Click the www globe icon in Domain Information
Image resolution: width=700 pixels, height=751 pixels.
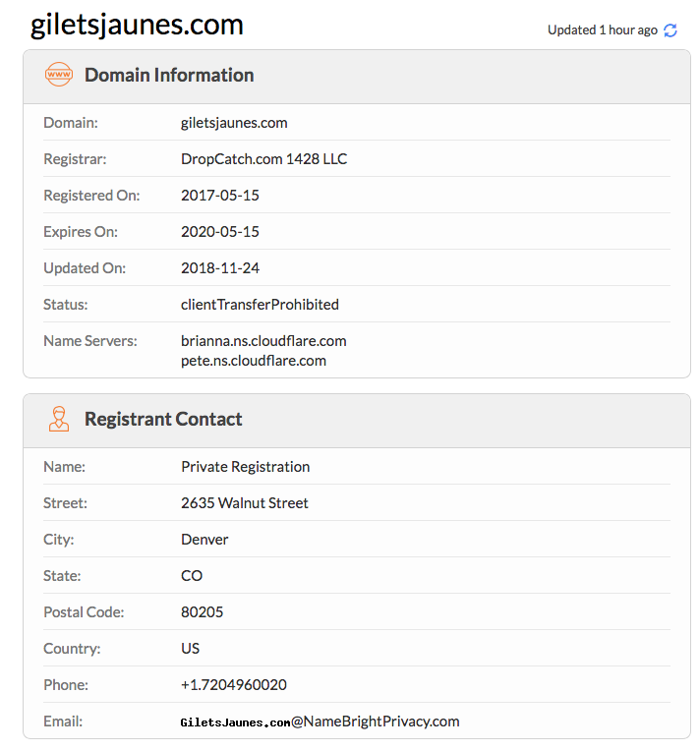point(59,76)
